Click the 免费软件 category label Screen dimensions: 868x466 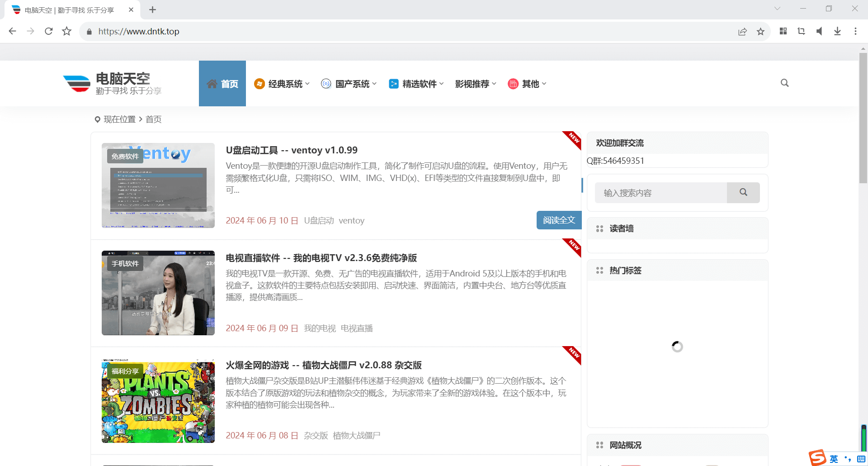pyautogui.click(x=125, y=156)
